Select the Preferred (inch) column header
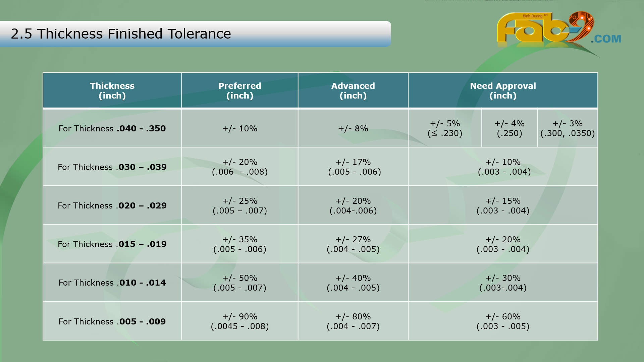Image resolution: width=644 pixels, height=362 pixels. 239,90
